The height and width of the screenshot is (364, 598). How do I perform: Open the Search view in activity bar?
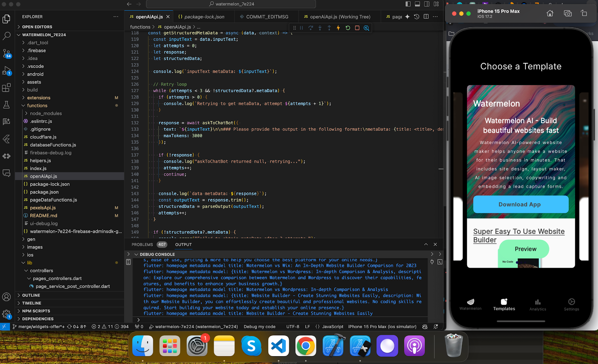[x=6, y=36]
